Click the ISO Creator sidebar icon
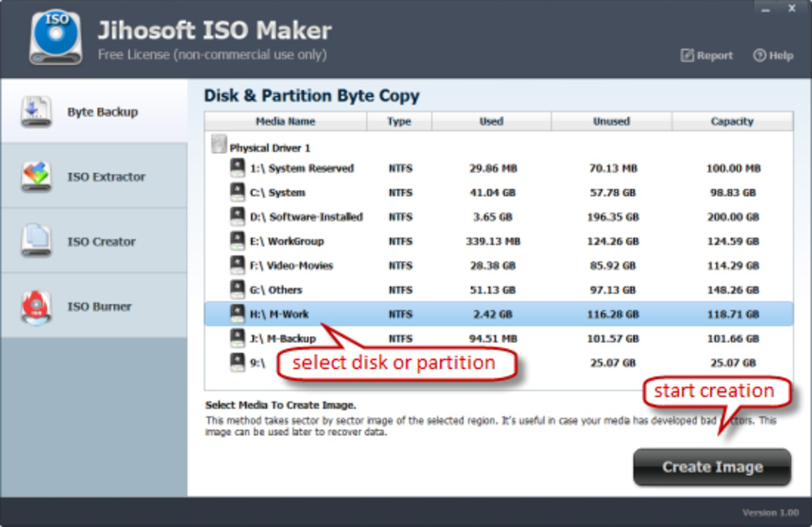This screenshot has height=527, width=812. click(x=36, y=241)
